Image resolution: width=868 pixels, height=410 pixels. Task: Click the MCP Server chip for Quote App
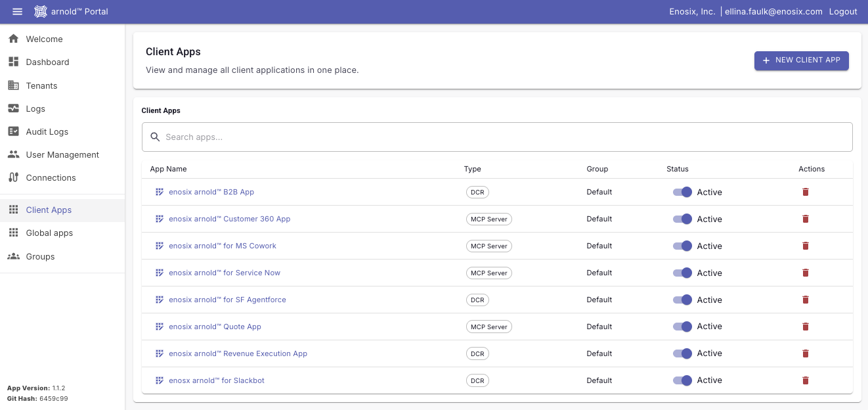pos(488,327)
